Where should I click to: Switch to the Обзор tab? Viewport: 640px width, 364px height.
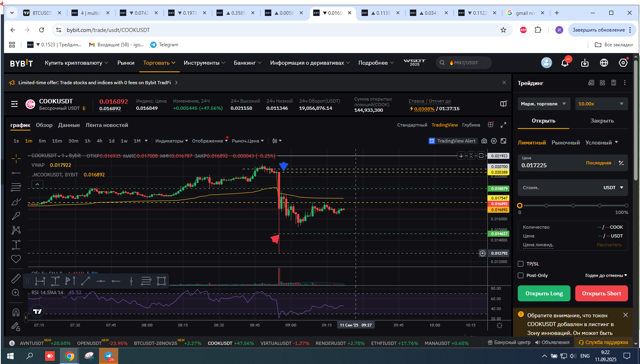coord(44,125)
